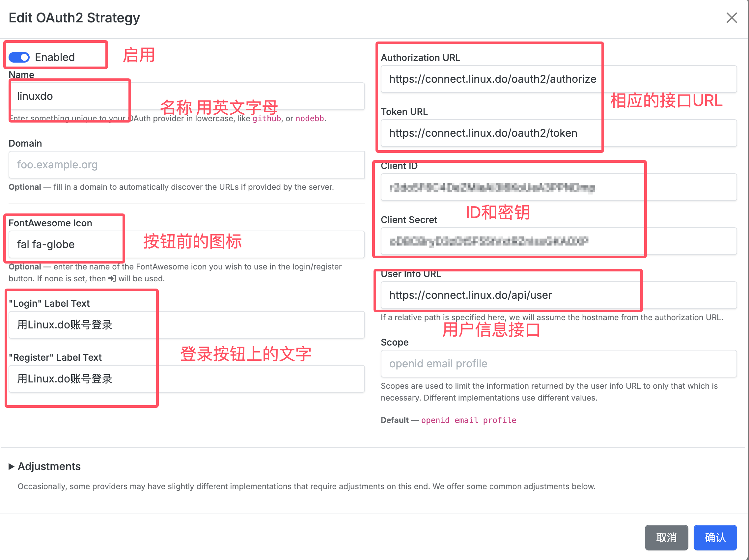Select the Client Secret input field
The image size is (749, 560).
point(559,241)
